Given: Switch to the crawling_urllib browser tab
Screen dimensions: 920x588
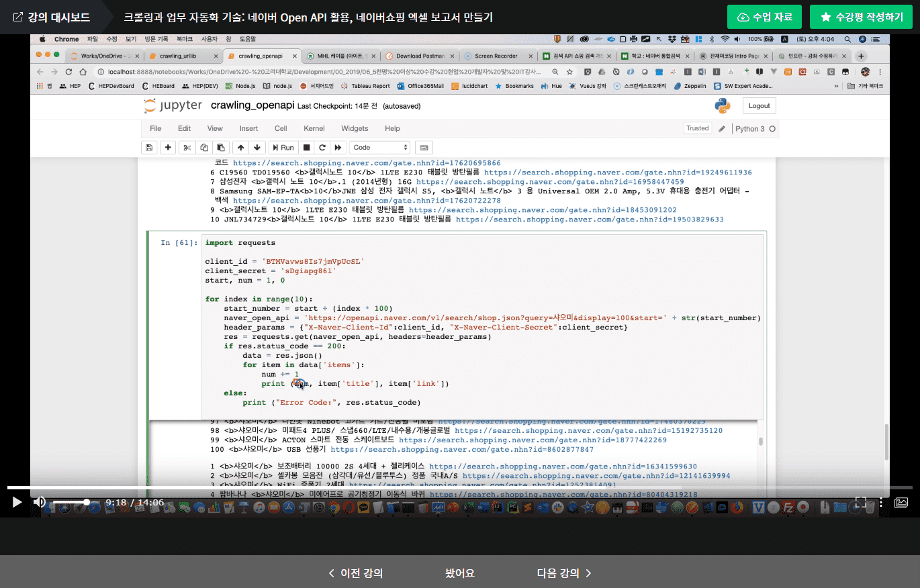Looking at the screenshot, I should point(181,56).
